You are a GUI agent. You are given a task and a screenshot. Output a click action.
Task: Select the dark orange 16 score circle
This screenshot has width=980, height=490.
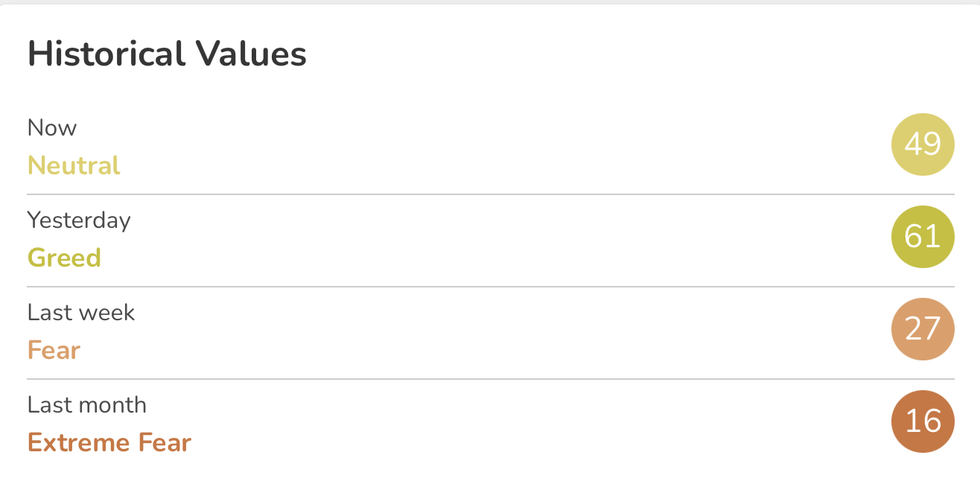point(923,421)
